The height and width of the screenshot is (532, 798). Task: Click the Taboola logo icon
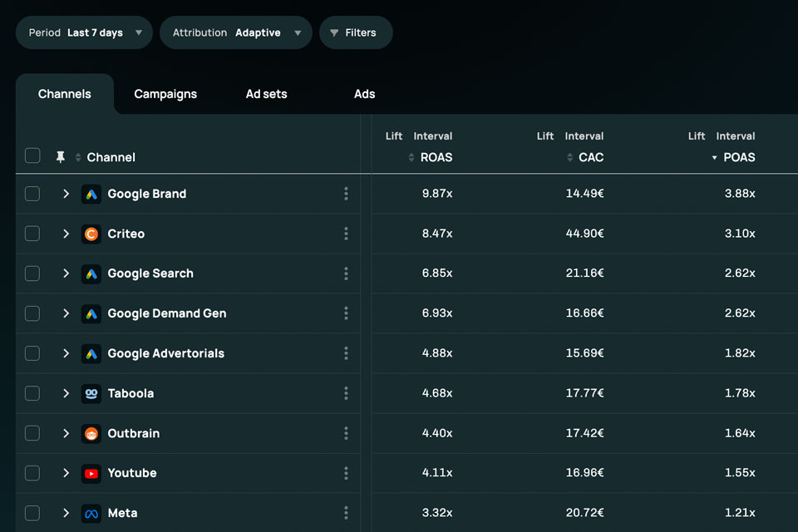91,393
